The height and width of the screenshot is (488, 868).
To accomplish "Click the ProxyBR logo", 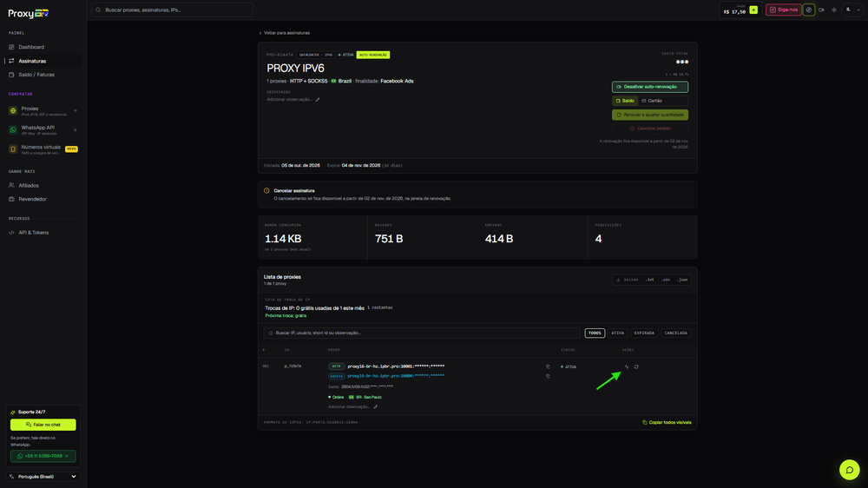I will (29, 13).
